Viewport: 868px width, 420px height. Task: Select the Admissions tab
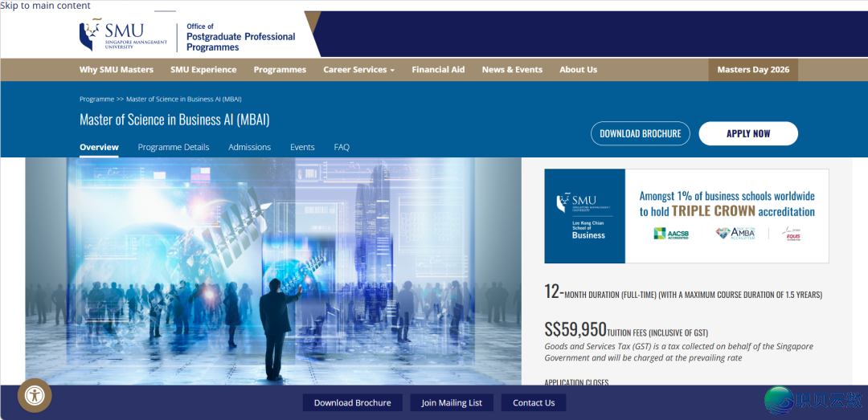click(249, 147)
